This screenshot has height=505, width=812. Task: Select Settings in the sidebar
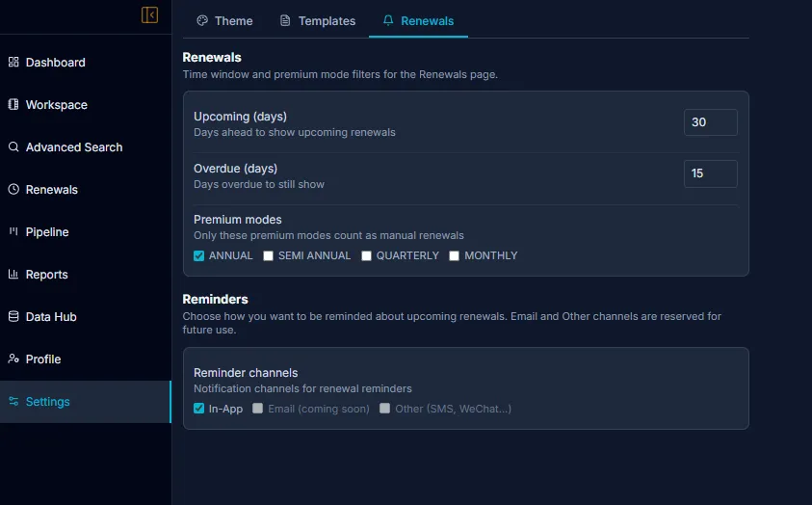tap(86, 402)
